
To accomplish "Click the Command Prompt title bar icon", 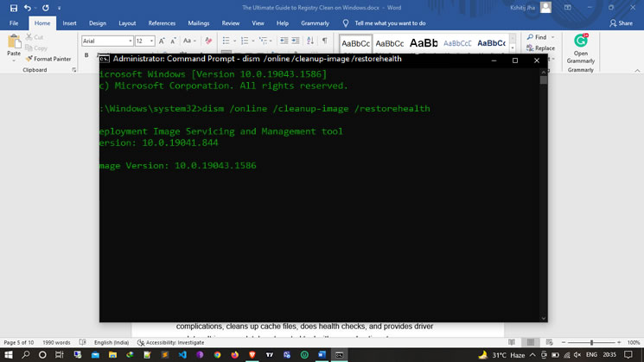I will click(105, 59).
